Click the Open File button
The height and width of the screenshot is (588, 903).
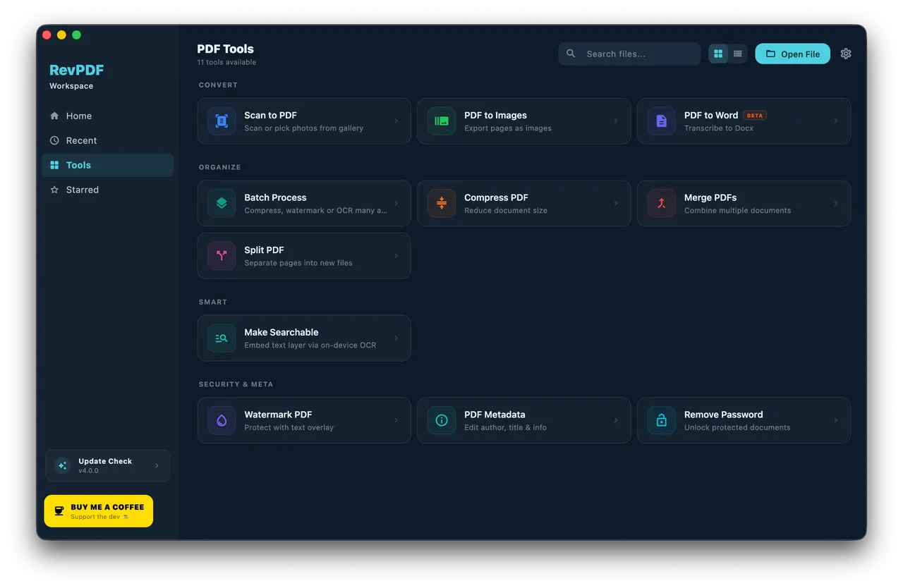793,54
